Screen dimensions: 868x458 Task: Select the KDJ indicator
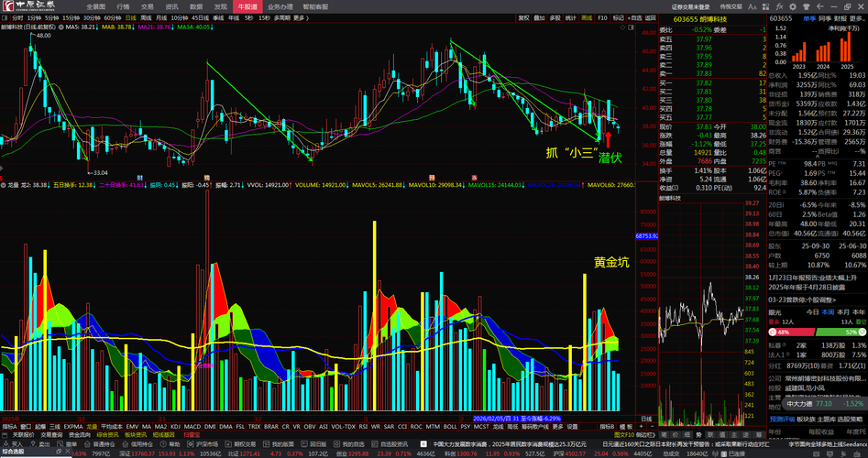175,427
